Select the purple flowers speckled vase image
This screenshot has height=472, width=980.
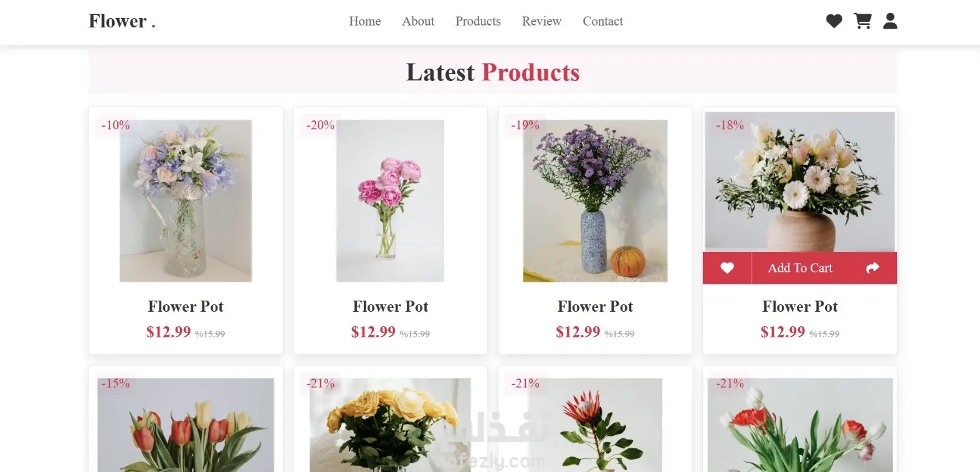click(x=595, y=201)
